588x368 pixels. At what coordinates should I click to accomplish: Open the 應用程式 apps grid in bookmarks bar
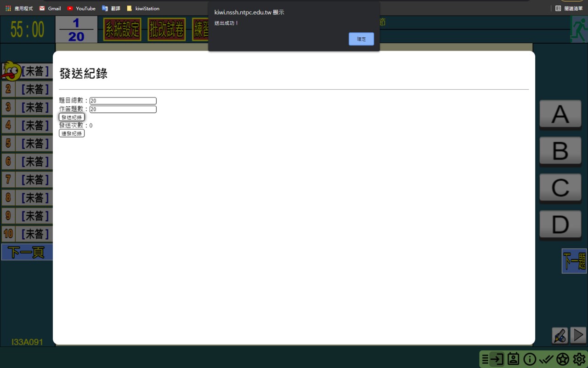point(19,8)
